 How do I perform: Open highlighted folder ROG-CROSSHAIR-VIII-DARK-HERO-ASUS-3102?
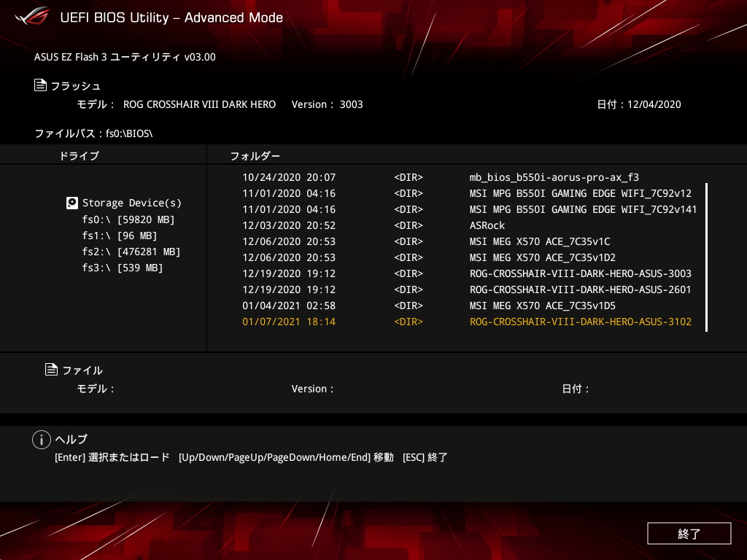580,322
